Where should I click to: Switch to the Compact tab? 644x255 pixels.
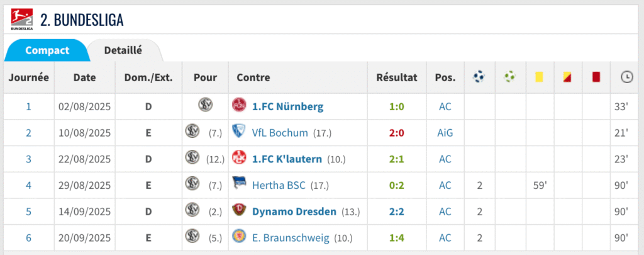(x=47, y=50)
